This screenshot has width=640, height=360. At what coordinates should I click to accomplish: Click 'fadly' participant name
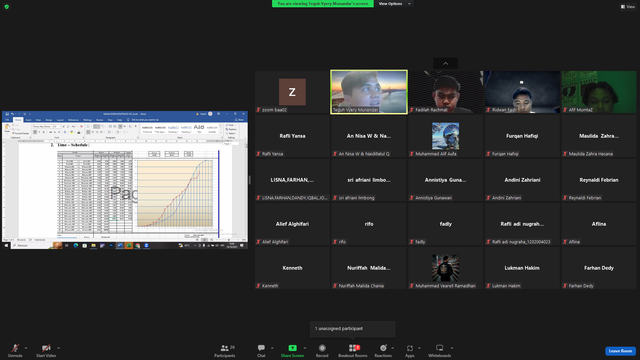(445, 224)
